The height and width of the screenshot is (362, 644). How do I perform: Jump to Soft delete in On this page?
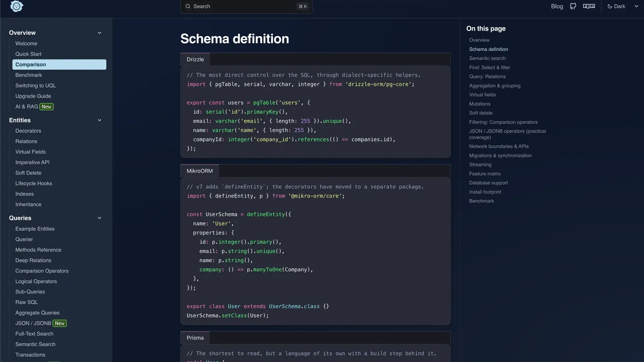481,113
